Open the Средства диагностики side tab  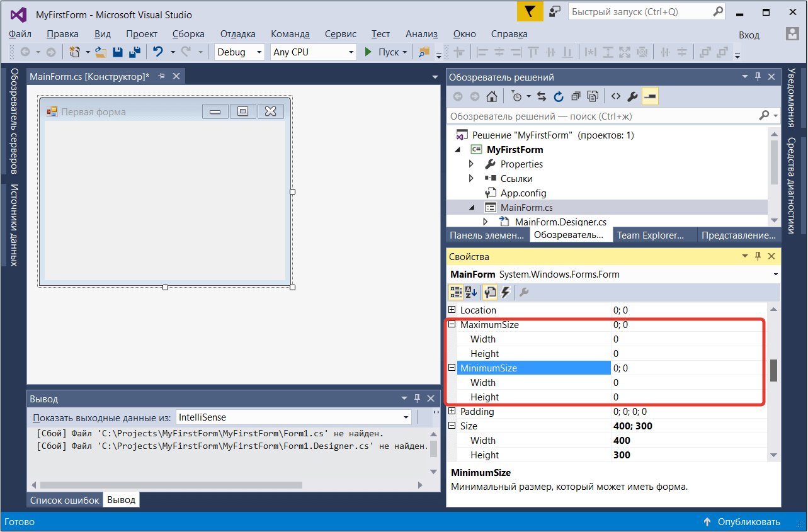point(792,185)
